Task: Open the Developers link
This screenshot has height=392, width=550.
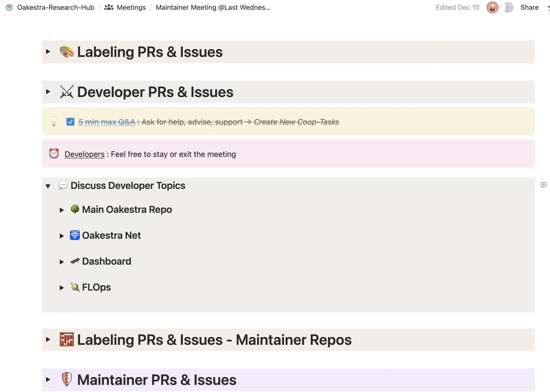Action: 84,154
